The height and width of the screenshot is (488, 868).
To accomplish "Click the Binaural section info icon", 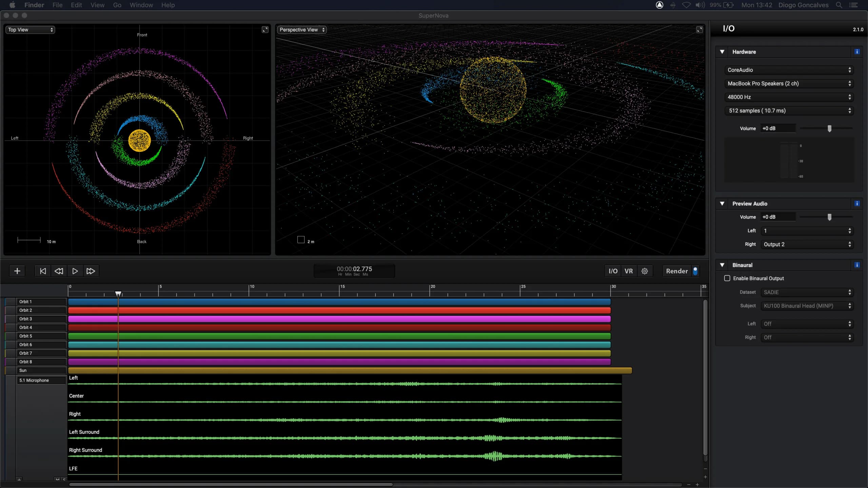I will click(857, 265).
